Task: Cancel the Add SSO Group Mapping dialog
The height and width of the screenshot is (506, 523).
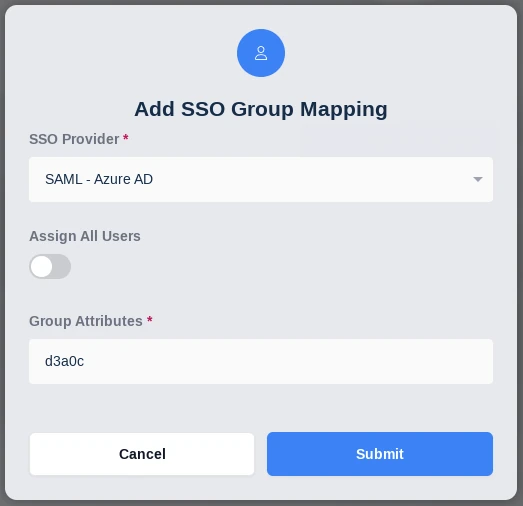Action: [x=142, y=454]
